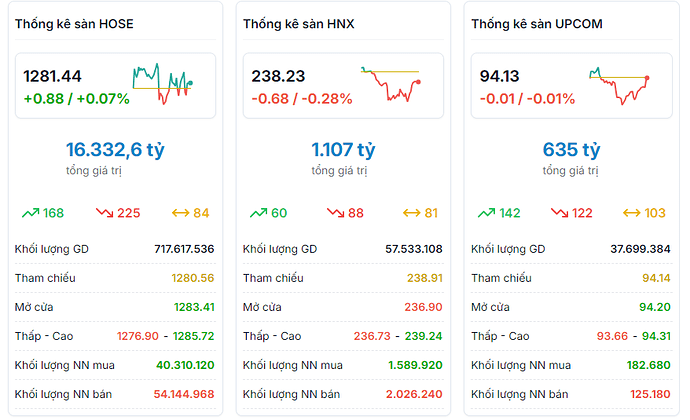Open the HNX index mini chart
This screenshot has height=420, width=690.
[391, 83]
